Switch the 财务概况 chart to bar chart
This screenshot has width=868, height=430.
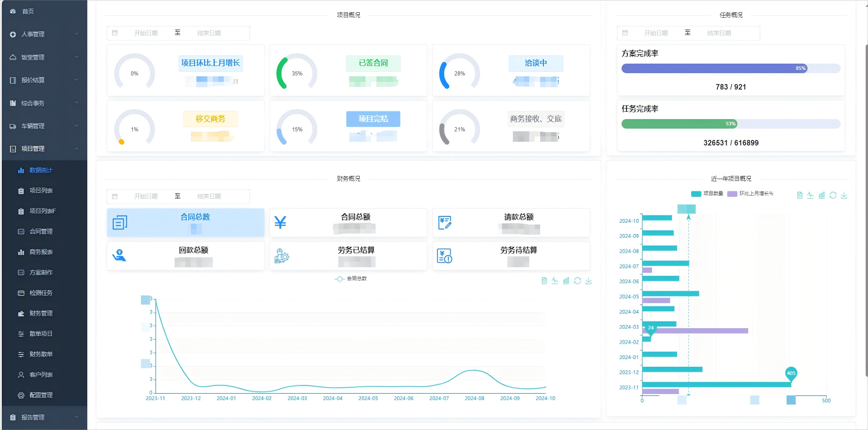[x=566, y=280]
